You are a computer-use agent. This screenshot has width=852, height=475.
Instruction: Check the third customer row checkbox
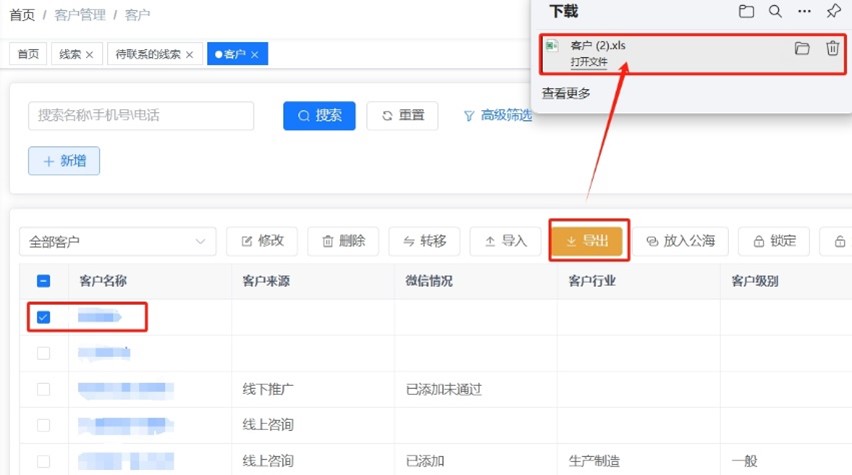coord(43,389)
